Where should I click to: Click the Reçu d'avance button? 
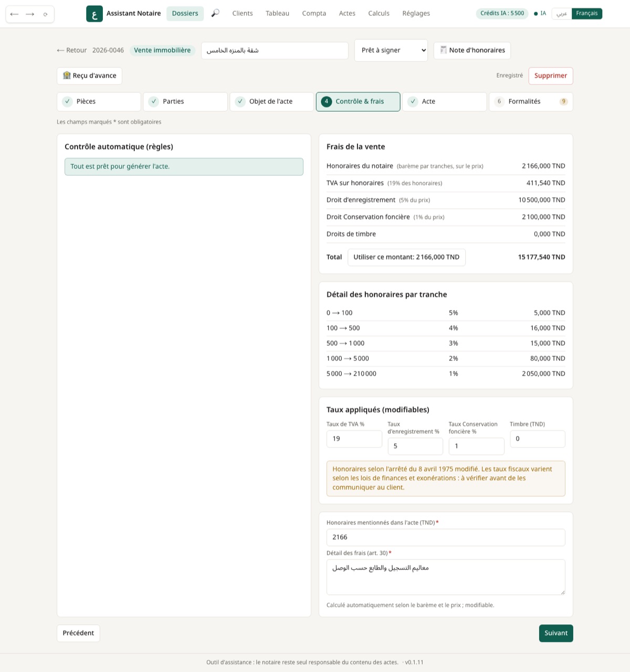click(x=89, y=76)
